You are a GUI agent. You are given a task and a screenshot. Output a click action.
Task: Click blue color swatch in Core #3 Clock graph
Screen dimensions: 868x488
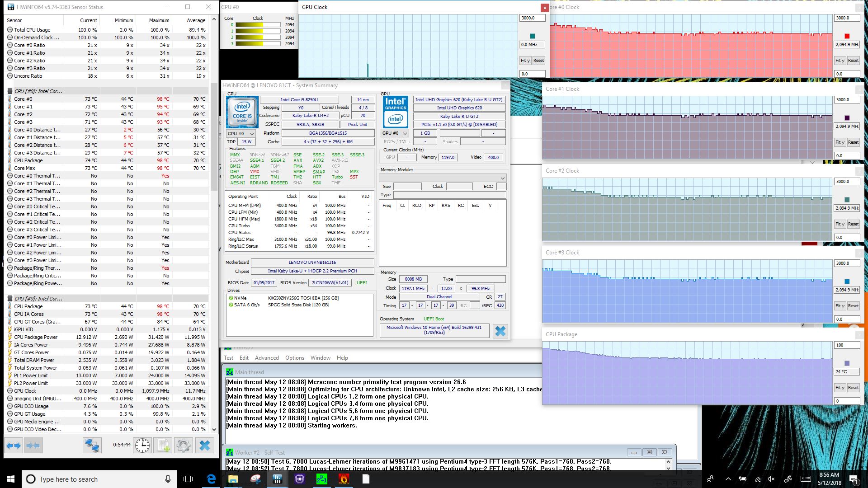click(x=847, y=282)
